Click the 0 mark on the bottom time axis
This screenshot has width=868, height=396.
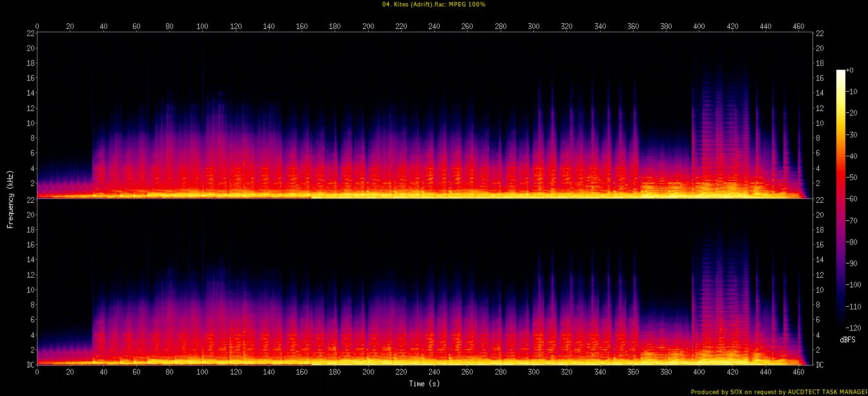coord(37,373)
